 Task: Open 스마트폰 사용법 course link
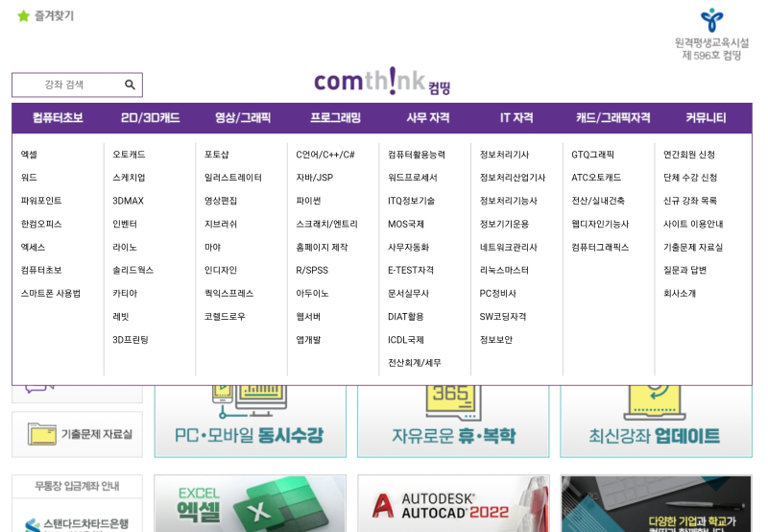[x=51, y=294]
